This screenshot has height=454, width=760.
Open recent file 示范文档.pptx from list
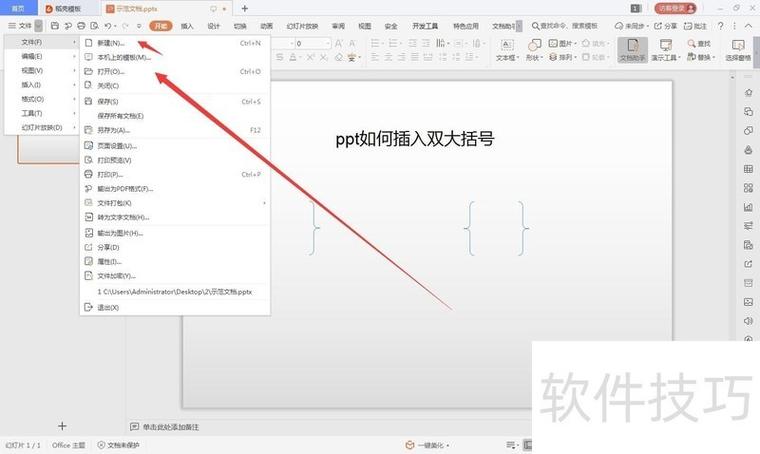[x=174, y=292]
